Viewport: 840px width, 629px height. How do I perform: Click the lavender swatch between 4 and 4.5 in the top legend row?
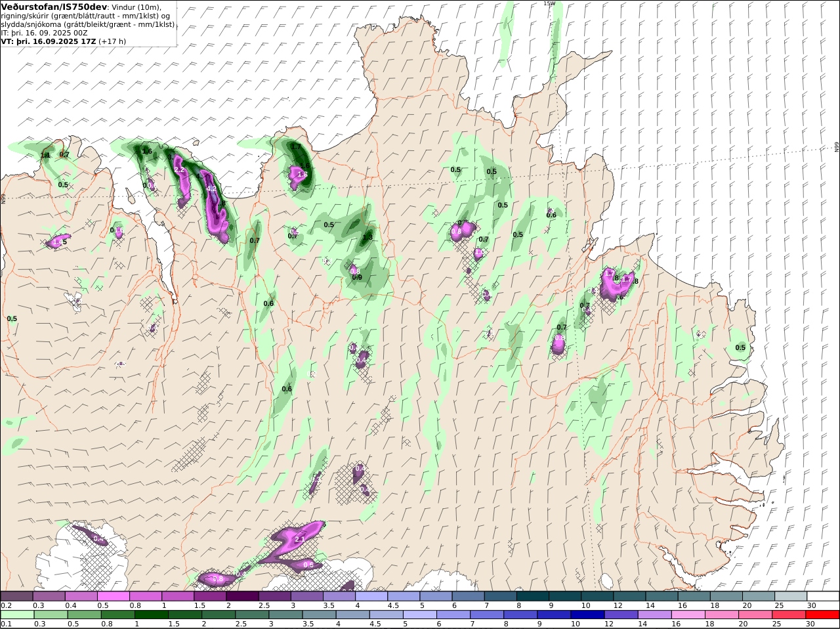coord(371,596)
